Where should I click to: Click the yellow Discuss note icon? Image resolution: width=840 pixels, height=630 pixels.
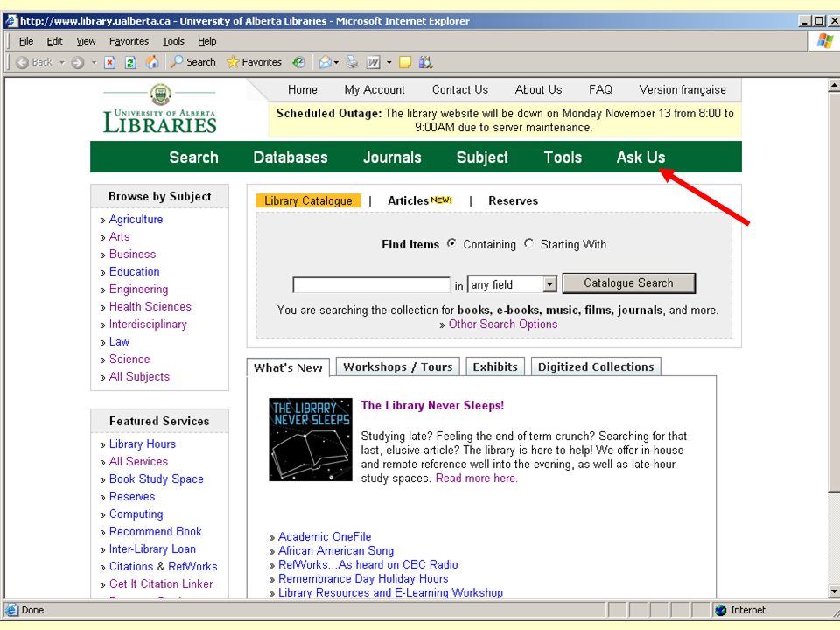(x=405, y=63)
